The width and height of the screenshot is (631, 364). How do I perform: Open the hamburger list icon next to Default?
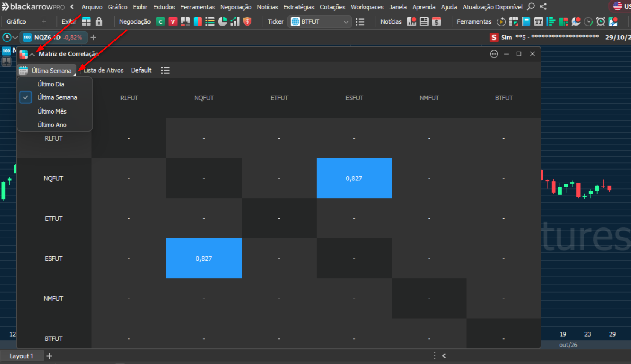point(165,70)
